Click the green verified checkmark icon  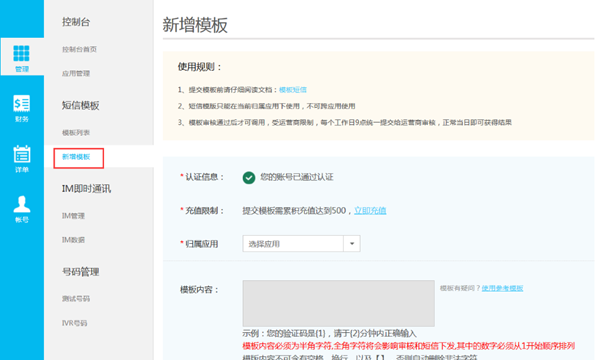click(249, 178)
